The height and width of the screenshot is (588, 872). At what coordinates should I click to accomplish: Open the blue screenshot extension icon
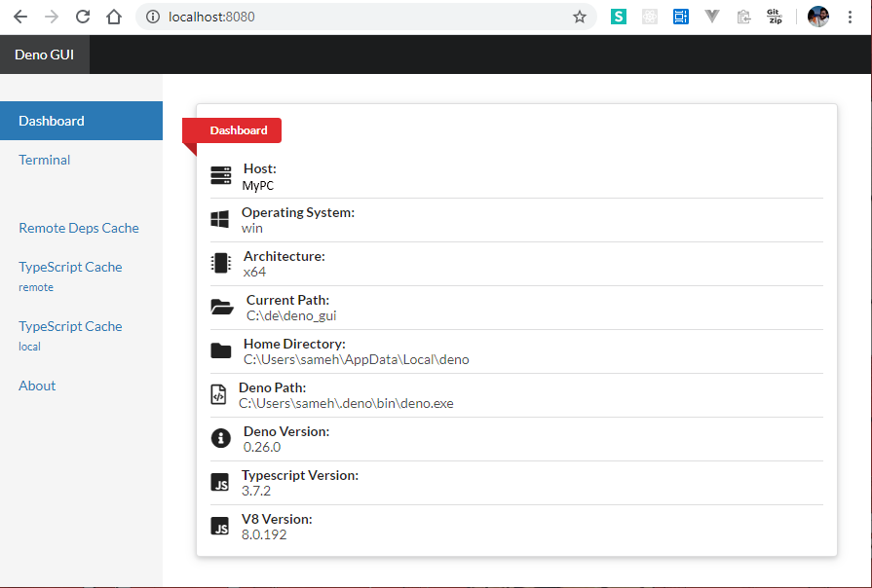point(681,17)
